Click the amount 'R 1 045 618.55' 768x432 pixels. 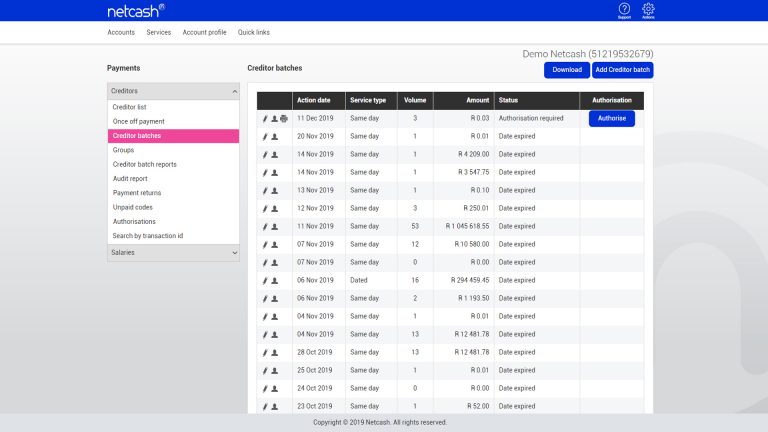coord(467,226)
